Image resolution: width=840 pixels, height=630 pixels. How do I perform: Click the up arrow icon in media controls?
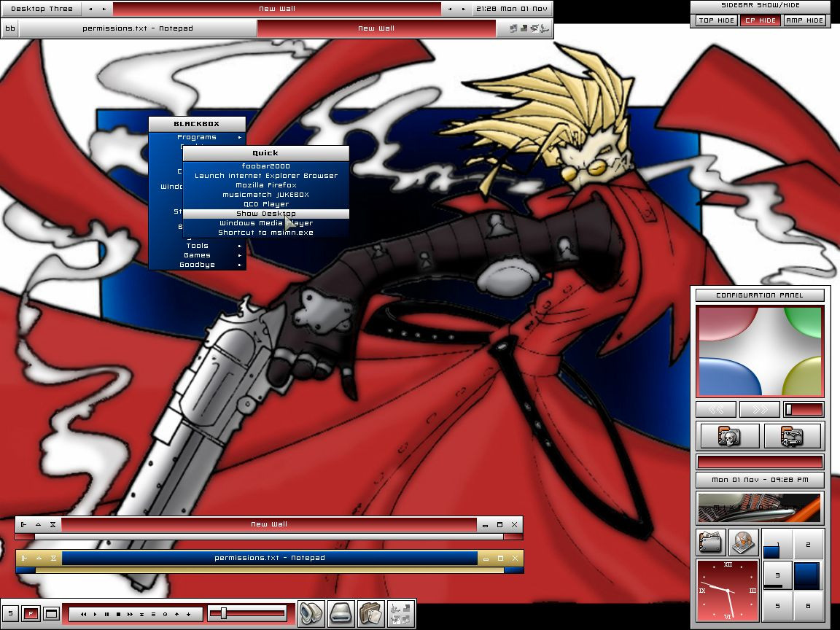click(x=176, y=615)
